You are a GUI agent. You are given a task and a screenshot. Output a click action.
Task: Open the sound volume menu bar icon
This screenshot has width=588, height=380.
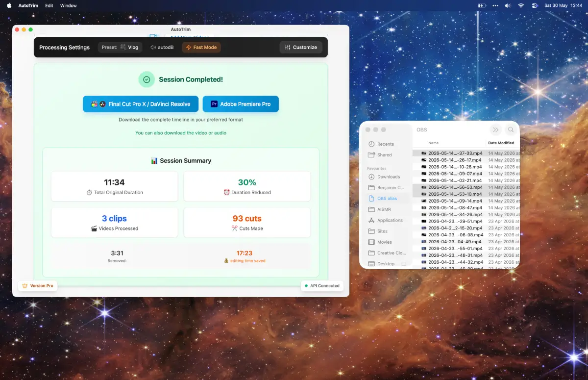pos(508,5)
